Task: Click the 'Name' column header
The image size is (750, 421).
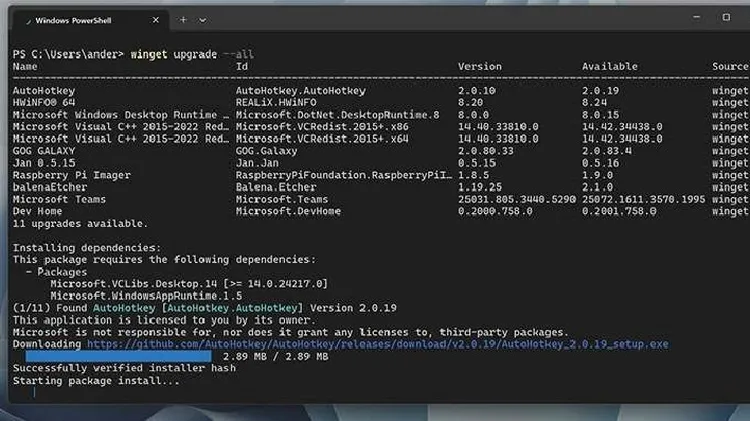Action: click(x=25, y=66)
